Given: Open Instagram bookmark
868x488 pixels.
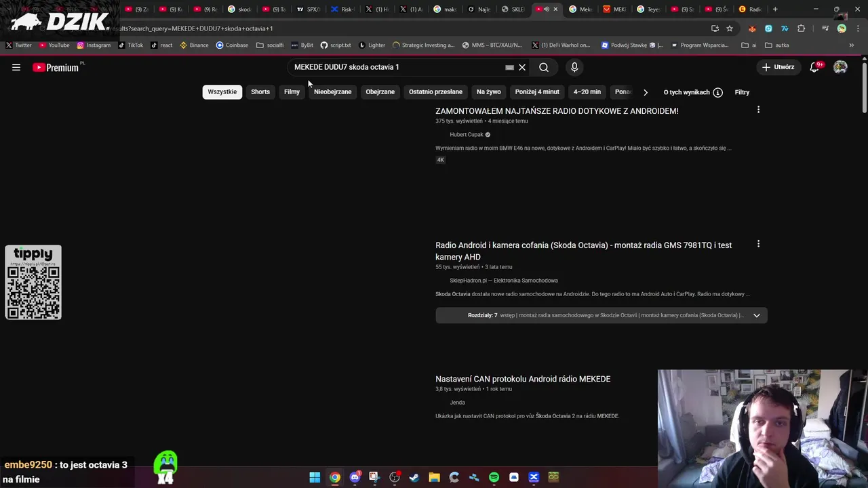Looking at the screenshot, I should (x=94, y=45).
